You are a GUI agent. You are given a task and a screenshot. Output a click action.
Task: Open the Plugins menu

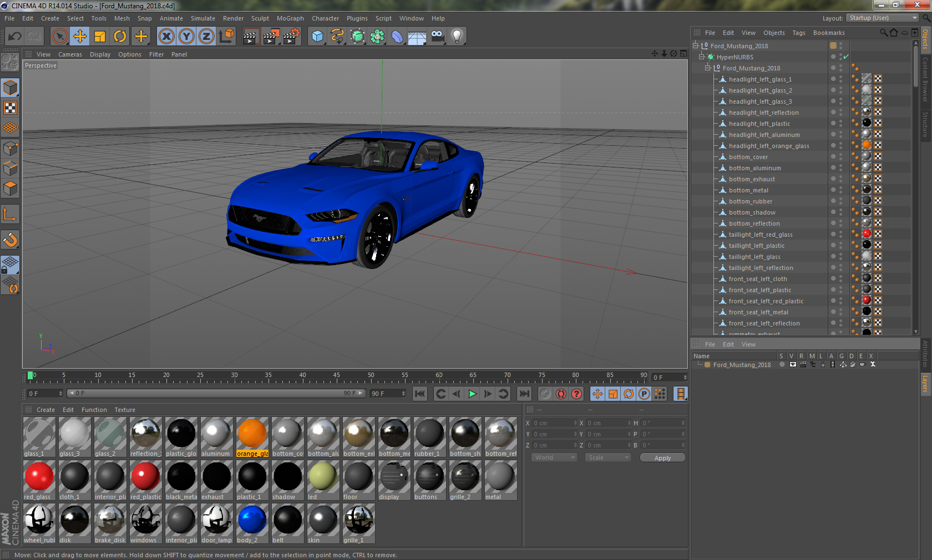[x=357, y=18]
